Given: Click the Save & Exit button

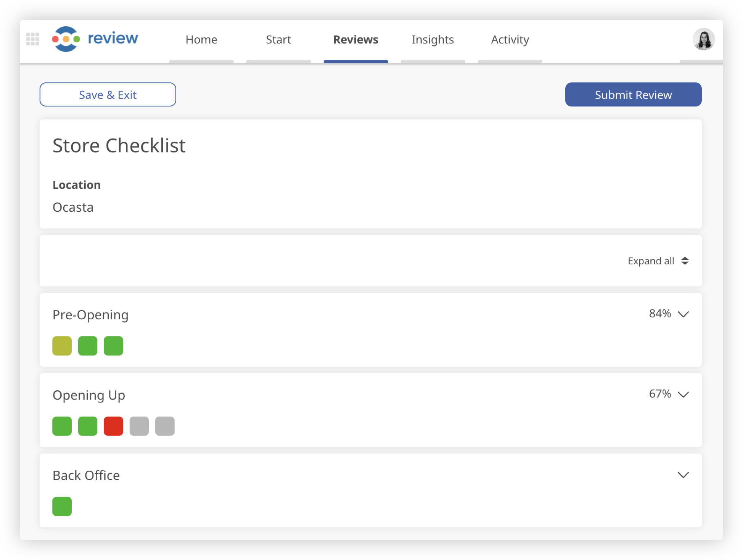Looking at the screenshot, I should (x=108, y=95).
